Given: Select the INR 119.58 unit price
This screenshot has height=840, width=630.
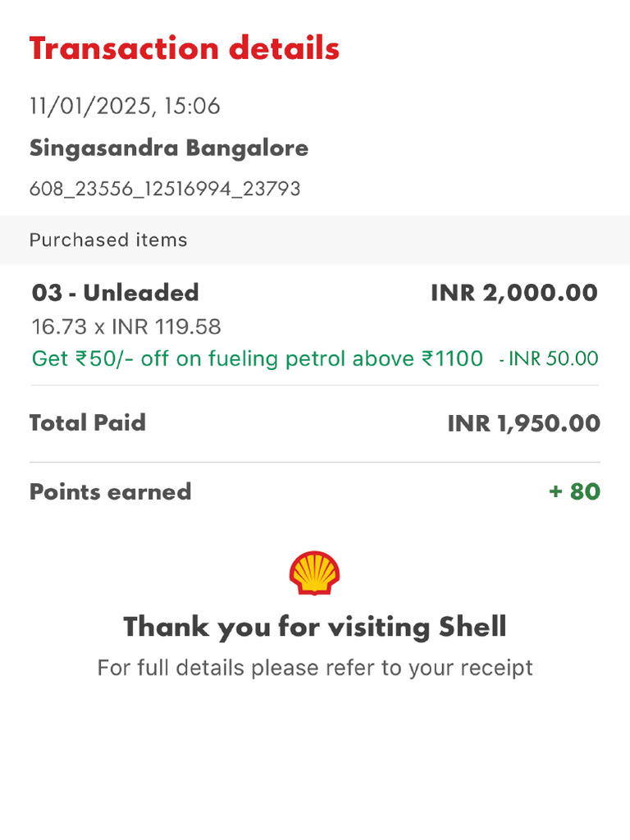Looking at the screenshot, I should tap(166, 327).
